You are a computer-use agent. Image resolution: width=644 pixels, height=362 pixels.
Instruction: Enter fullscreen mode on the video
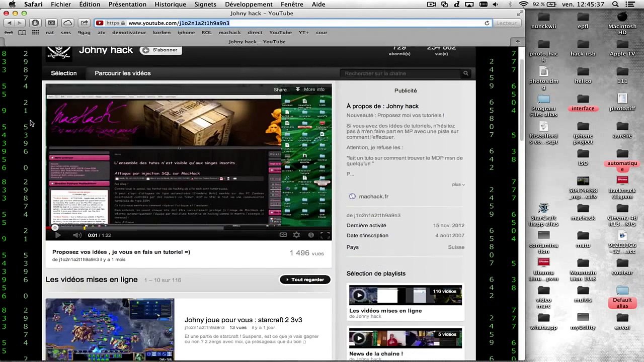pos(325,235)
